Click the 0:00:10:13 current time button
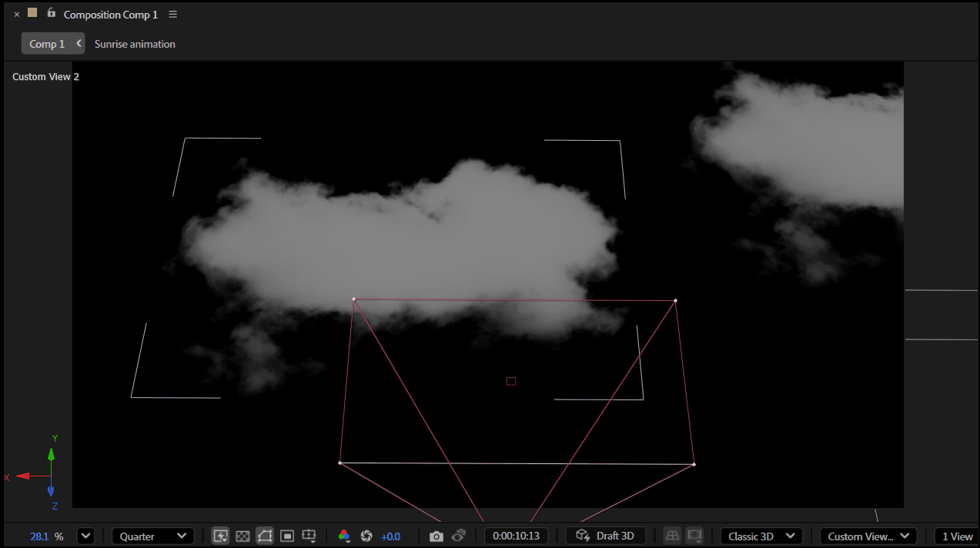 pyautogui.click(x=516, y=536)
